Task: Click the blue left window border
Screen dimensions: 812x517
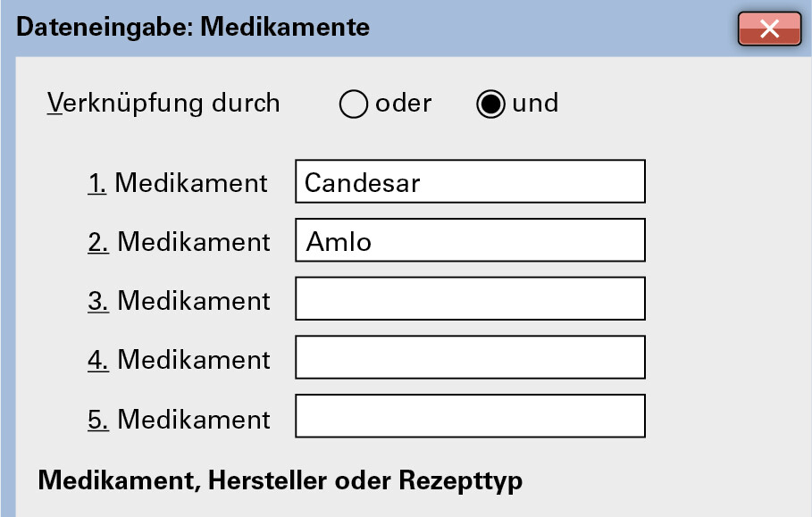Action: [x=7, y=286]
